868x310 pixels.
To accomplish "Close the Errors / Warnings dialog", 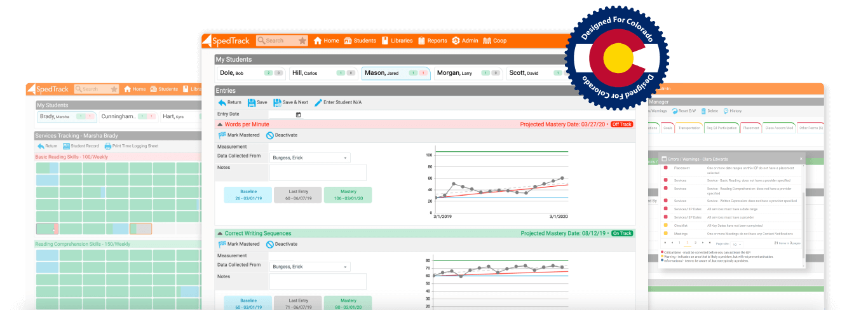I will tap(801, 159).
